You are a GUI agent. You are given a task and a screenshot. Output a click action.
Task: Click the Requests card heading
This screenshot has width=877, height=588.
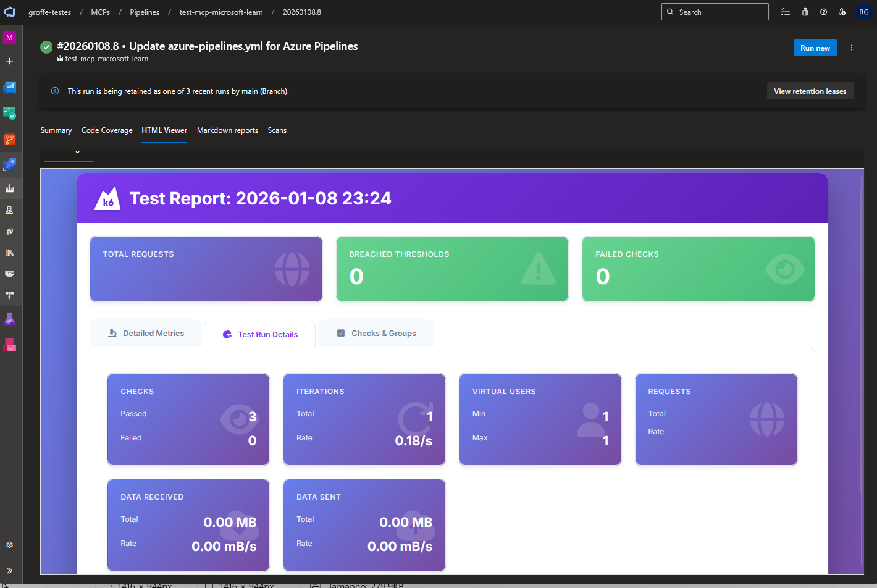pos(669,392)
